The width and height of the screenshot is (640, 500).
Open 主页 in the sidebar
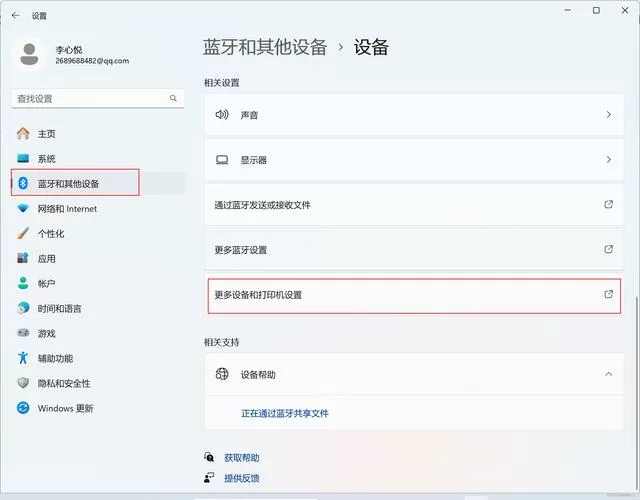(x=98, y=134)
